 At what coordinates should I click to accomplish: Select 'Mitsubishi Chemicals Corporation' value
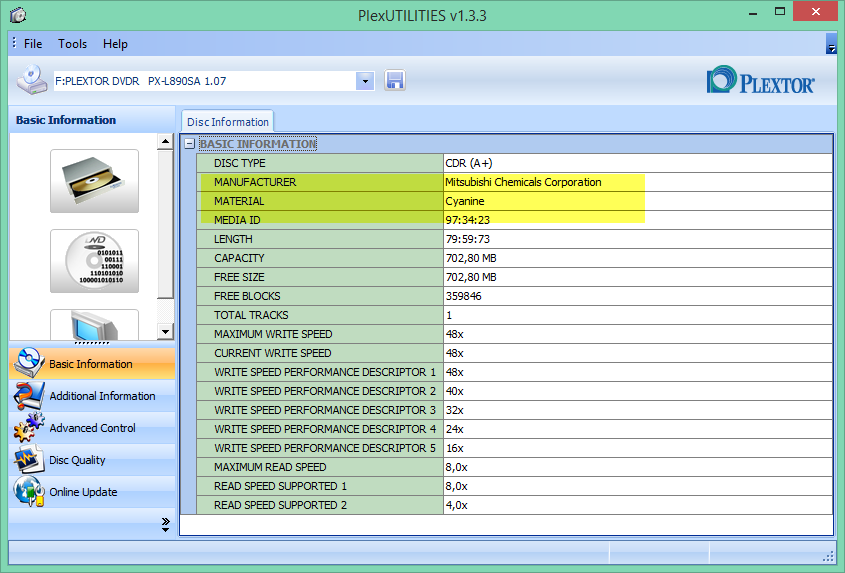523,182
